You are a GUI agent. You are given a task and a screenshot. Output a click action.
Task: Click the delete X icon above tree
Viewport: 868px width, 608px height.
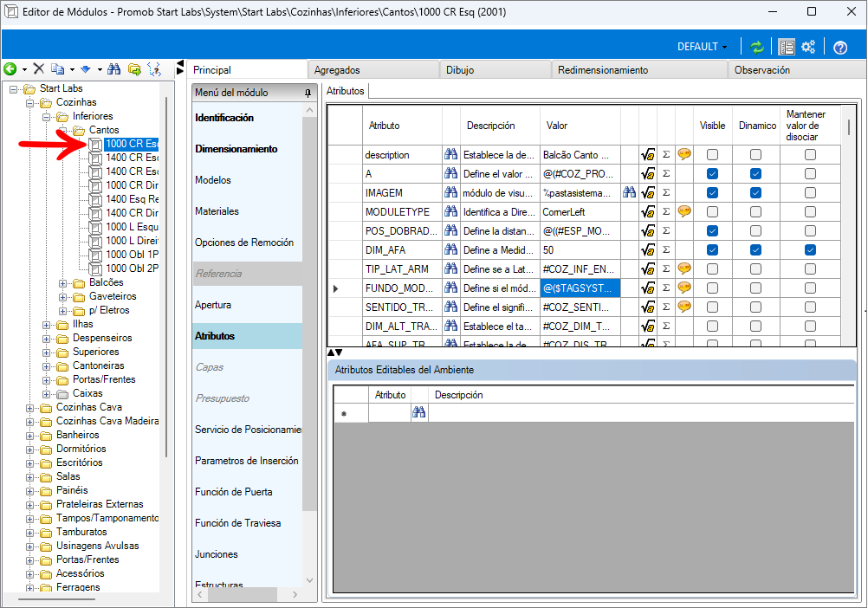tap(38, 68)
